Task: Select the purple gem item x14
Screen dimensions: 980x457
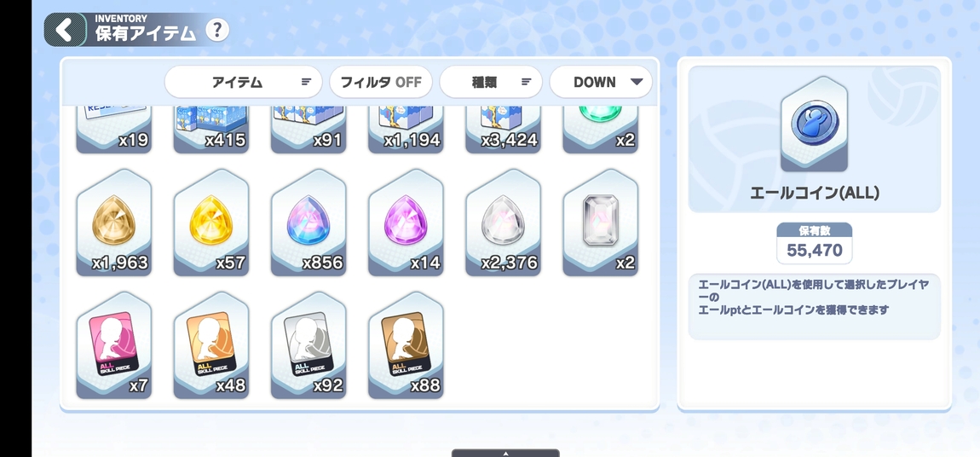Action: tap(406, 223)
